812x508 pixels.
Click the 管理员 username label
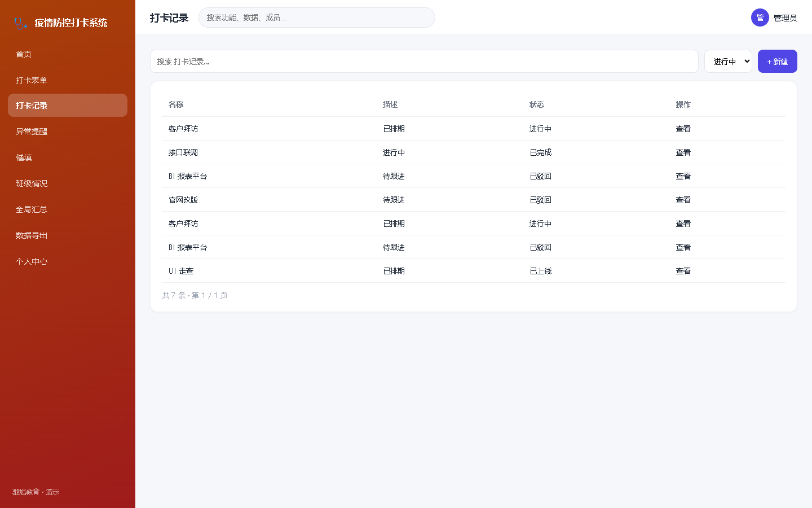pos(785,18)
